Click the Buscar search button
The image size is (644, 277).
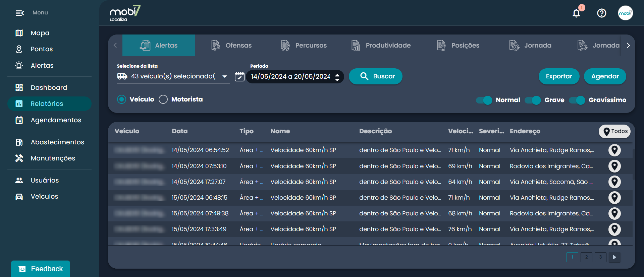pos(376,76)
